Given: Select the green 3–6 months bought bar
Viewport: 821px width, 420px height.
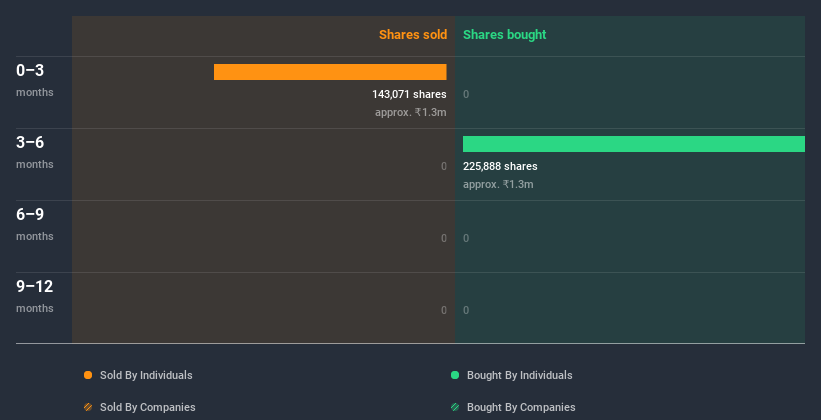Looking at the screenshot, I should pyautogui.click(x=634, y=144).
